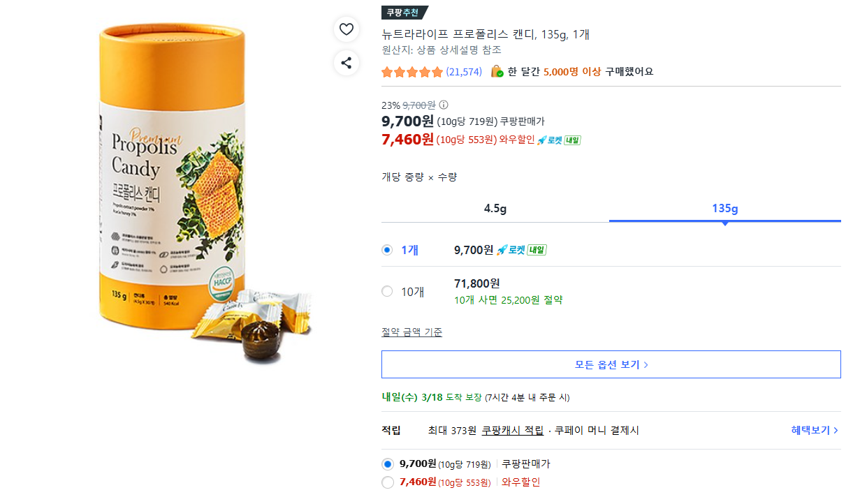This screenshot has height=504, width=860.
Task: Click the share icon
Action: coord(346,63)
